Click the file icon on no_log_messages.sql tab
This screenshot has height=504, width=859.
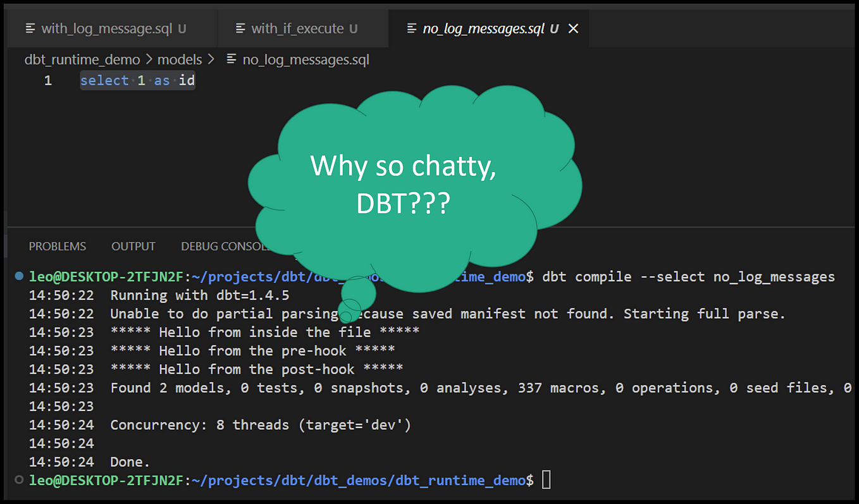pos(412,28)
